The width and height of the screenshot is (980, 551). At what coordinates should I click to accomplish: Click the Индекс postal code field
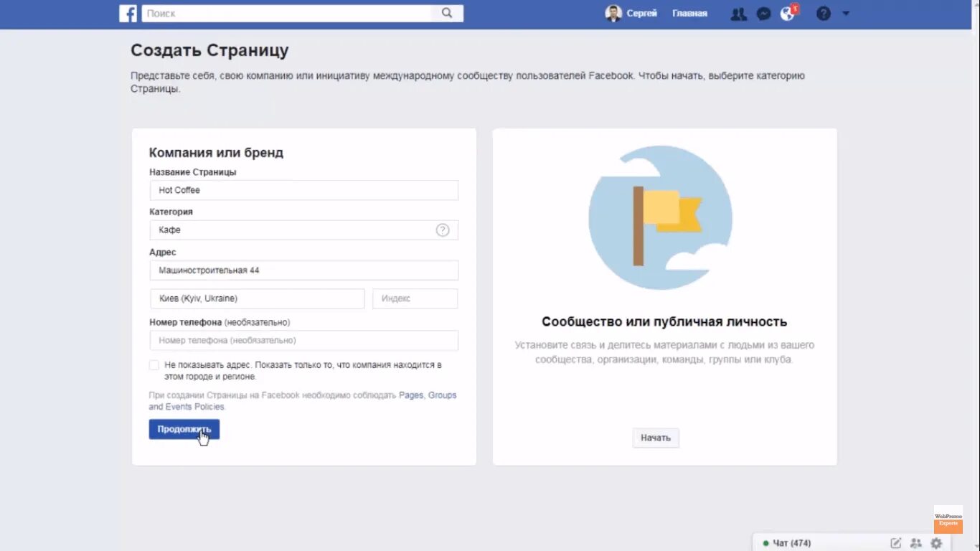tap(415, 298)
